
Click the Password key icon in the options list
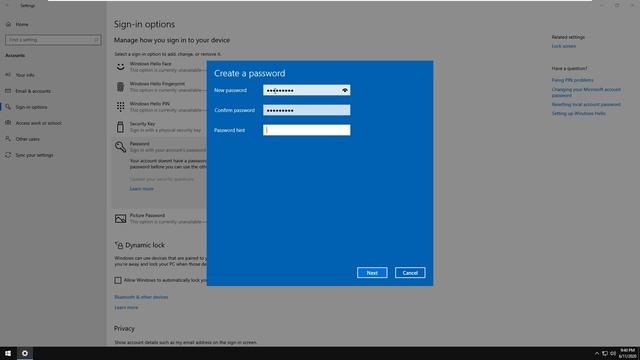120,147
